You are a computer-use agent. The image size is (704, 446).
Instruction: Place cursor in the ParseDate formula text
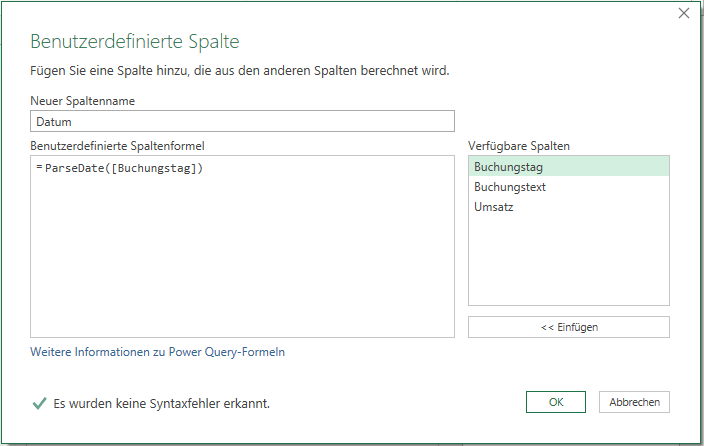pyautogui.click(x=124, y=168)
